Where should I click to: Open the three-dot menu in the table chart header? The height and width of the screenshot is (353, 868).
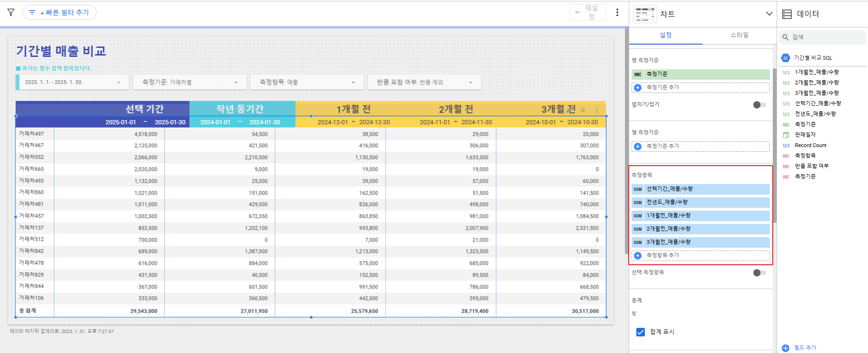point(597,110)
